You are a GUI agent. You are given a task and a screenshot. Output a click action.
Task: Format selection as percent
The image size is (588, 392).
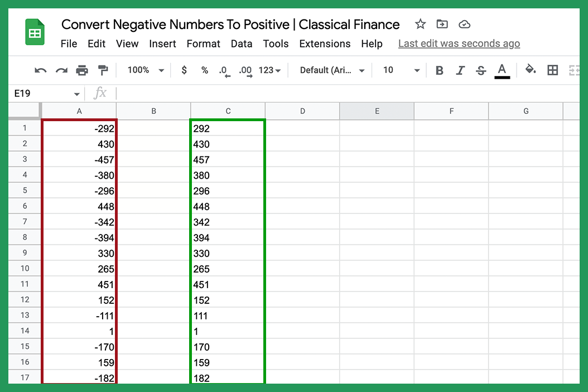pos(204,70)
